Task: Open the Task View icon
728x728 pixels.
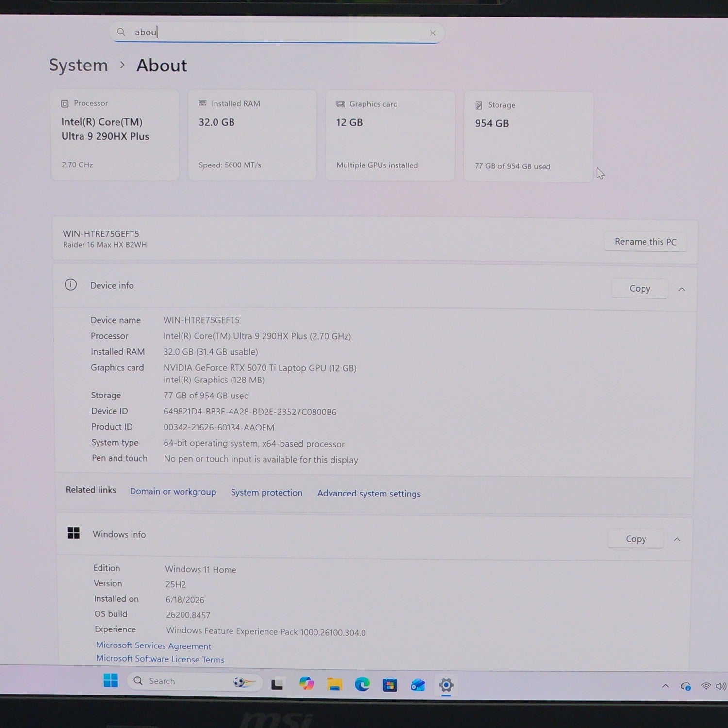Action: (277, 684)
